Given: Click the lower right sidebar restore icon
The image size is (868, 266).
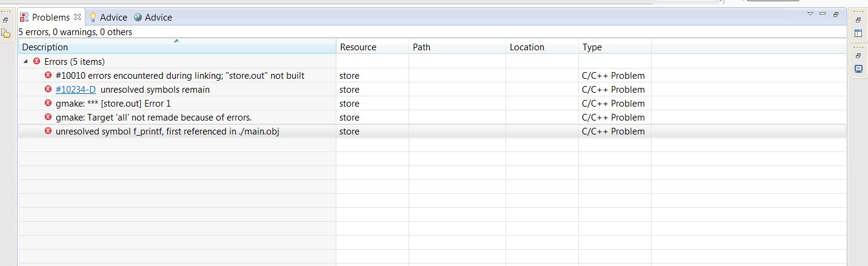Looking at the screenshot, I should click(858, 55).
